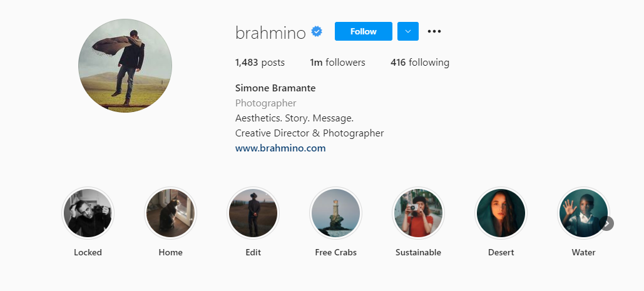Open the Desert story highlight

(x=501, y=213)
